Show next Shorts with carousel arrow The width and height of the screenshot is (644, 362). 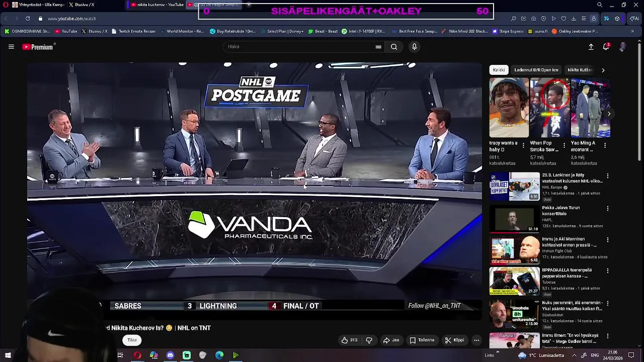[x=609, y=114]
